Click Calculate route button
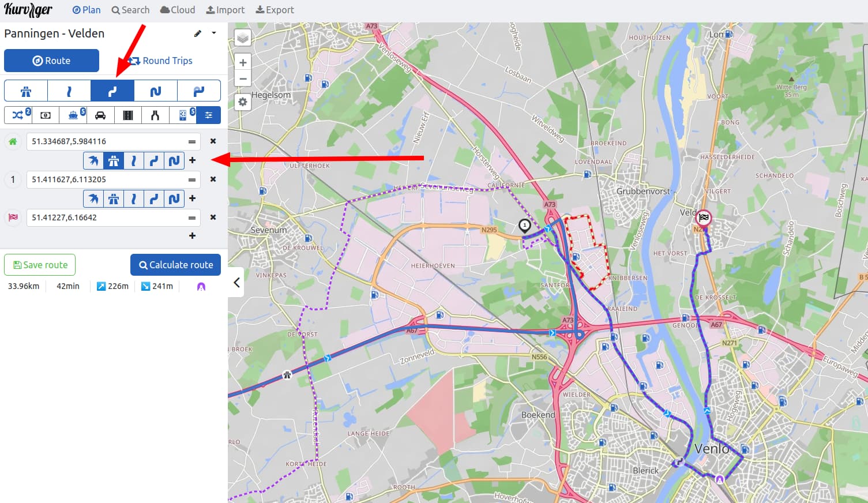This screenshot has height=503, width=868. pos(175,265)
